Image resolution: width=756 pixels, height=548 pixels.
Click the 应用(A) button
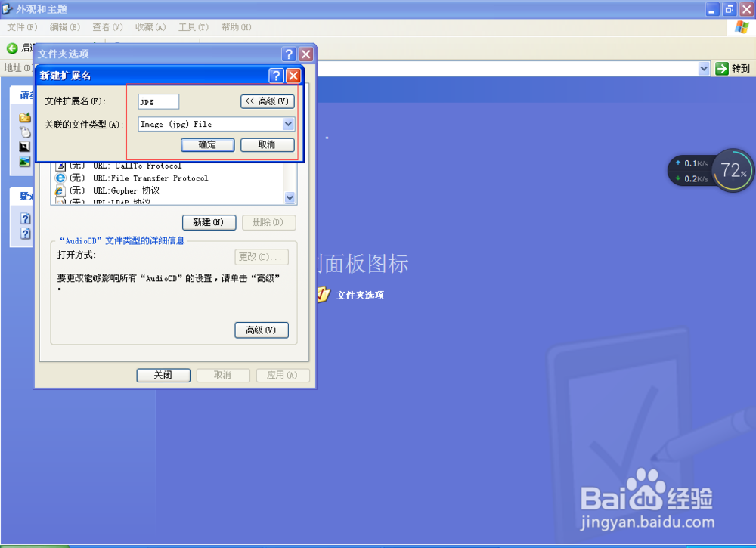pos(283,375)
